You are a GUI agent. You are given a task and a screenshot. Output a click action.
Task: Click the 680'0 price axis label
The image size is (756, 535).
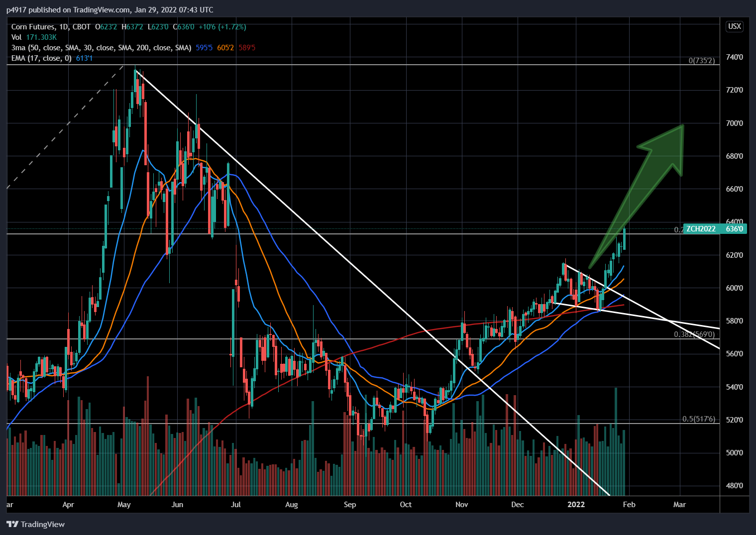pos(735,156)
